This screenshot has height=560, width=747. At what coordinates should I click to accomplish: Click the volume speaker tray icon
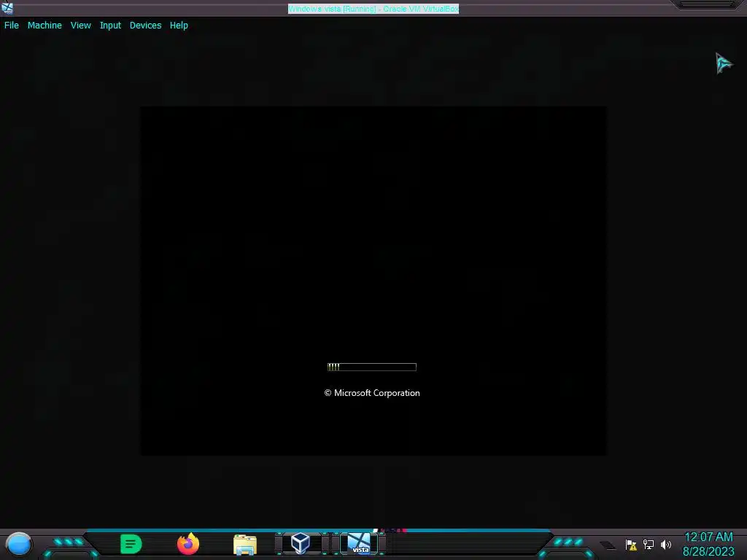click(x=666, y=544)
